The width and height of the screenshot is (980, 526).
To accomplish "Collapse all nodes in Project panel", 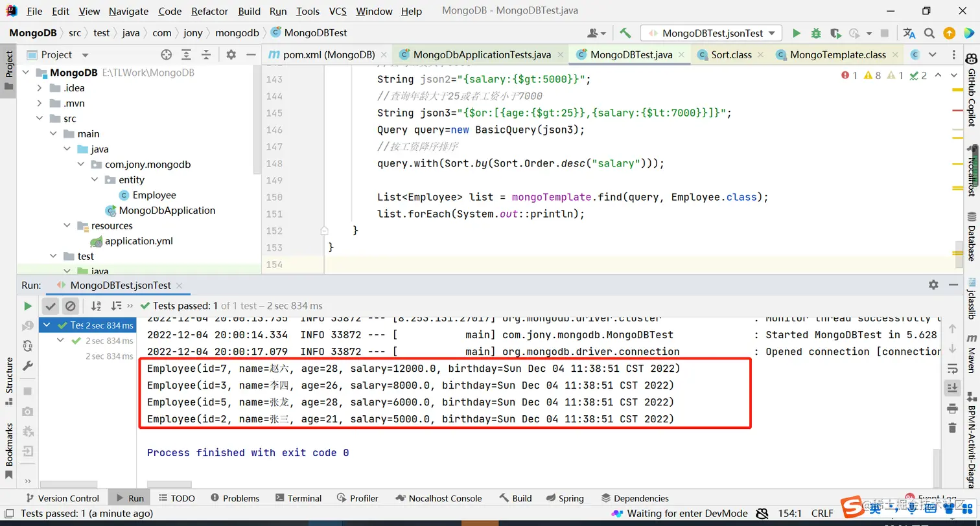I will (x=206, y=55).
